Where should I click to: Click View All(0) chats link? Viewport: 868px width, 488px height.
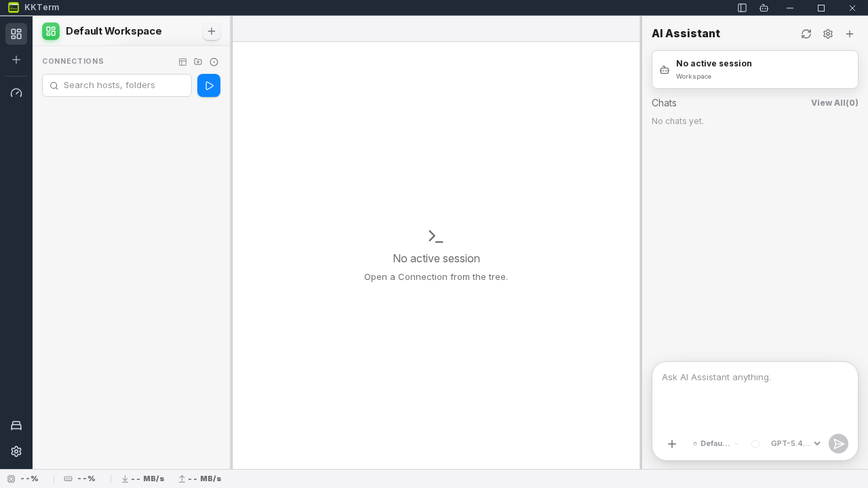[x=835, y=103]
